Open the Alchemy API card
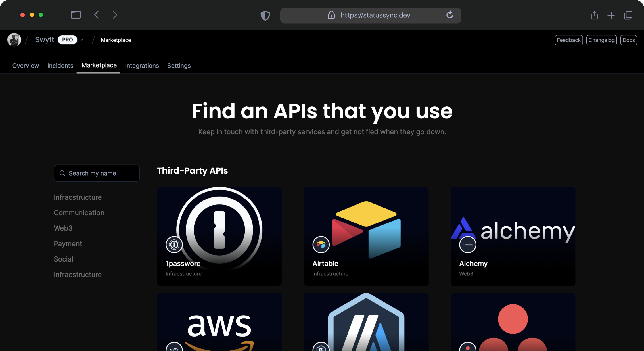This screenshot has width=644, height=351. [x=513, y=236]
